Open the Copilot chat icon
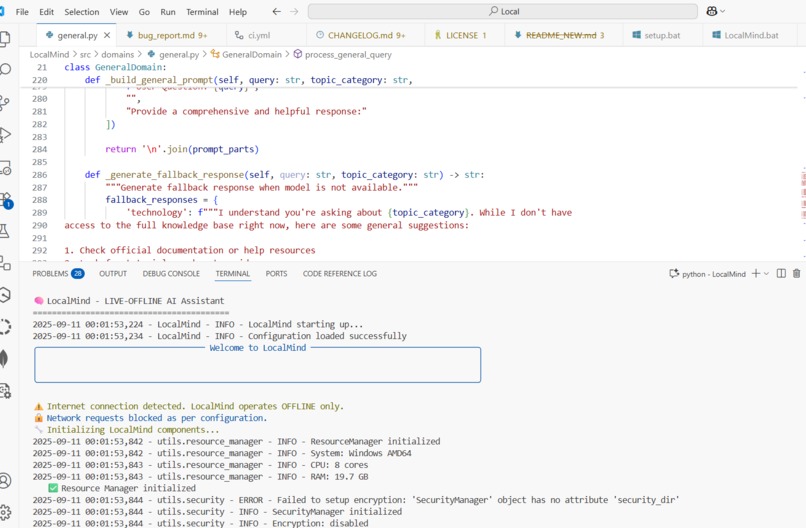 pos(712,11)
